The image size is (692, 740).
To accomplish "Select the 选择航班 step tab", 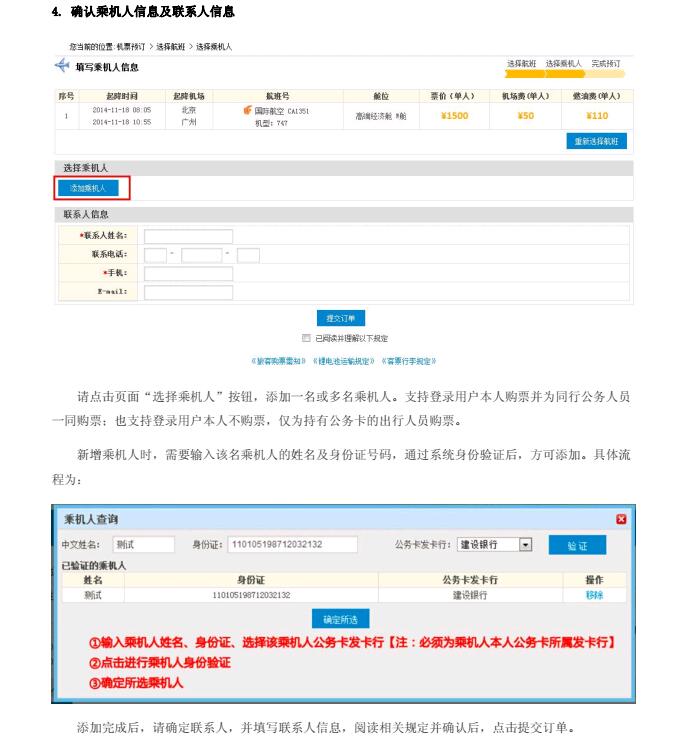I will pyautogui.click(x=522, y=63).
